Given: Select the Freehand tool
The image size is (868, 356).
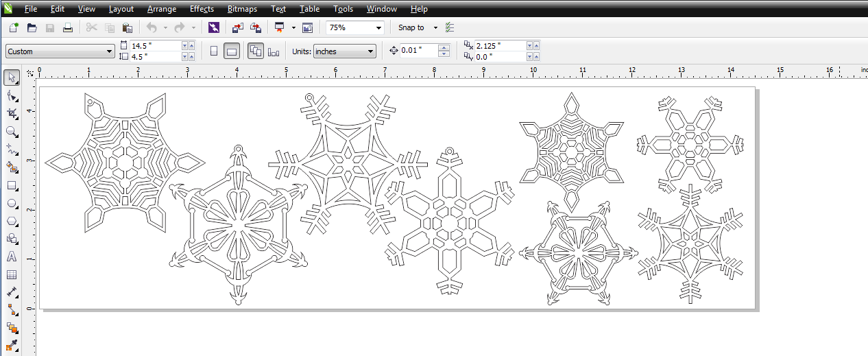Looking at the screenshot, I should point(12,149).
